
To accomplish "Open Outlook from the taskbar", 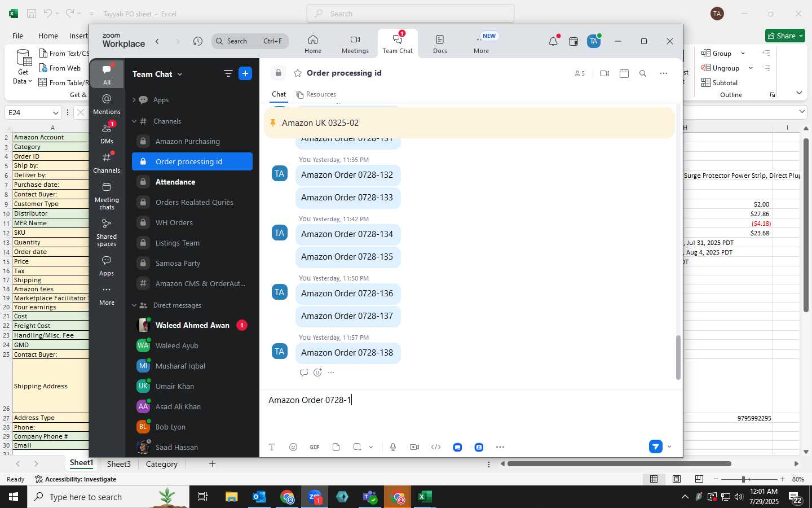I will coord(259,497).
